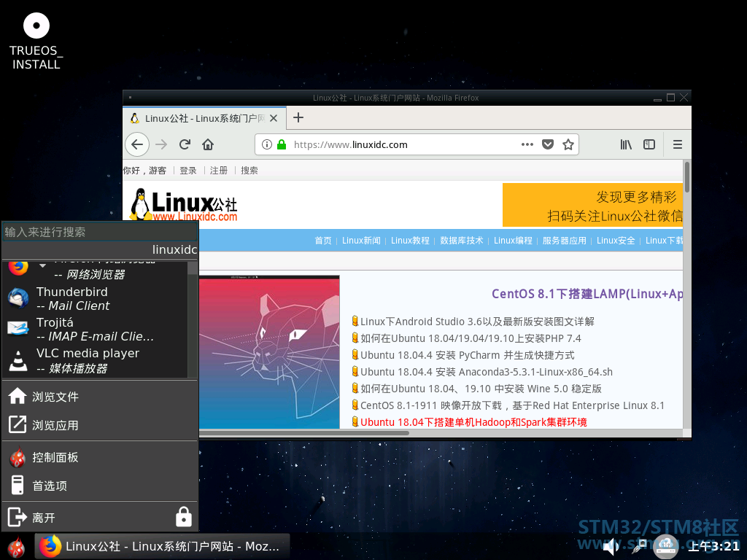The width and height of the screenshot is (747, 560).
Task: Open 控制面板 in start menu
Action: [100, 458]
